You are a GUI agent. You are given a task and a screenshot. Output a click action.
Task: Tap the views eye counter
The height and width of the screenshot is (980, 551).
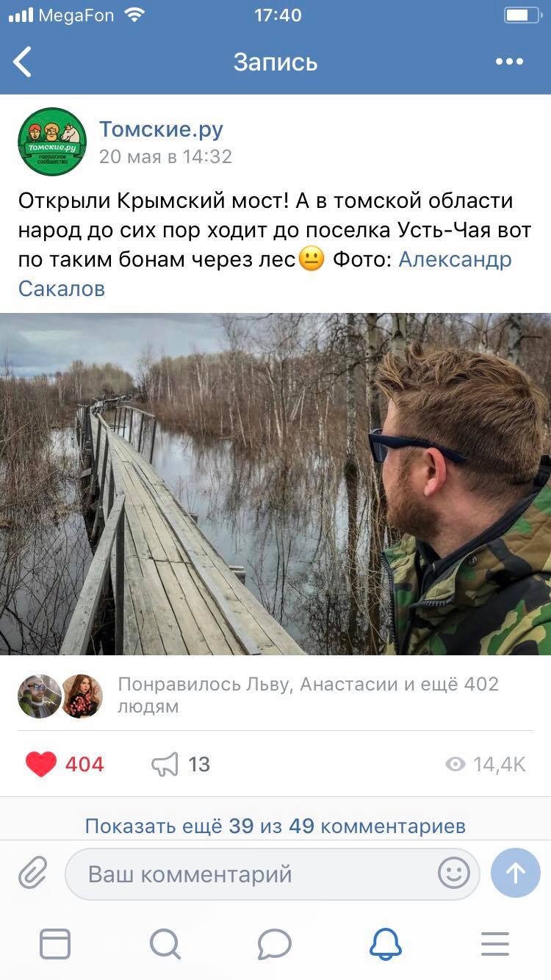tap(486, 765)
